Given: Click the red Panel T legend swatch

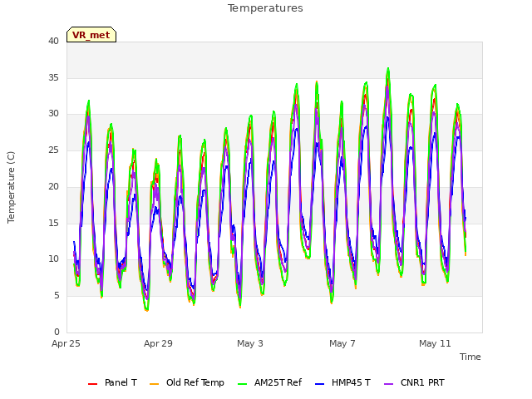Looking at the screenshot, I should pyautogui.click(x=92, y=384).
